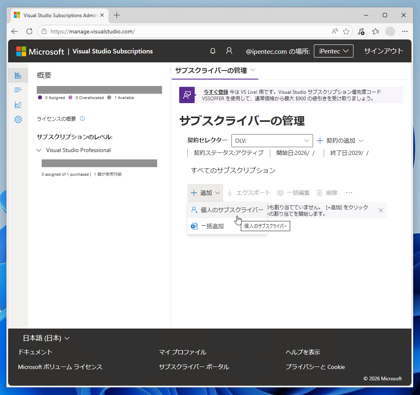Image resolution: width=420 pixels, height=395 pixels.
Task: Add page to favorites star icon
Action: [346, 31]
